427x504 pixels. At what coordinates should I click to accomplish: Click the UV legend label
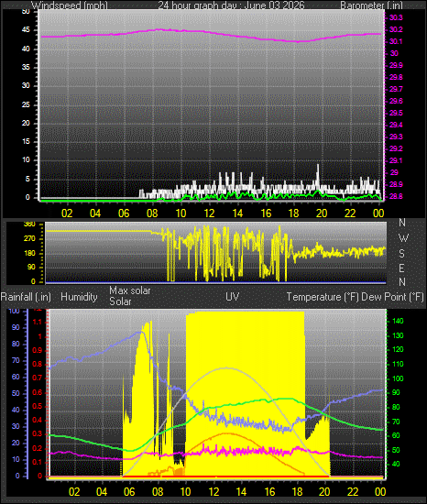233,296
